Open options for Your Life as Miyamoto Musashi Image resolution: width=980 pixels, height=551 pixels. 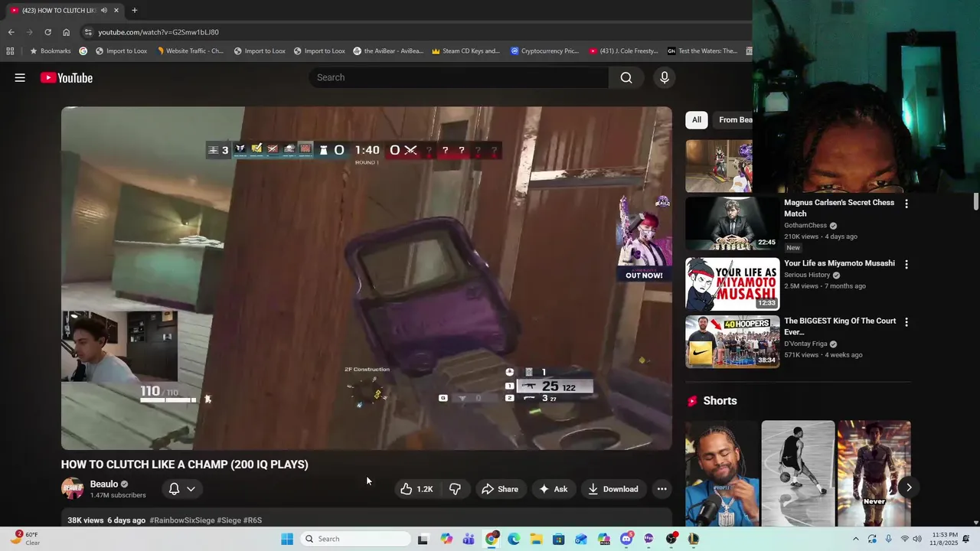906,264
